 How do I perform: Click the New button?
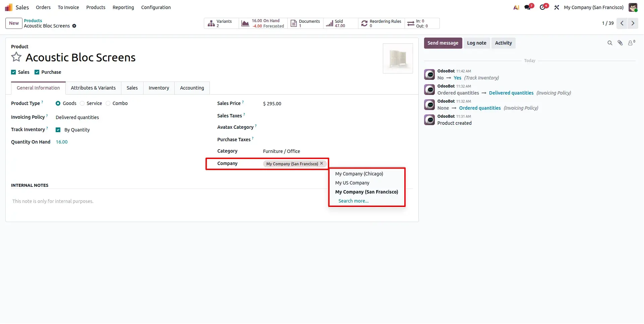click(14, 23)
